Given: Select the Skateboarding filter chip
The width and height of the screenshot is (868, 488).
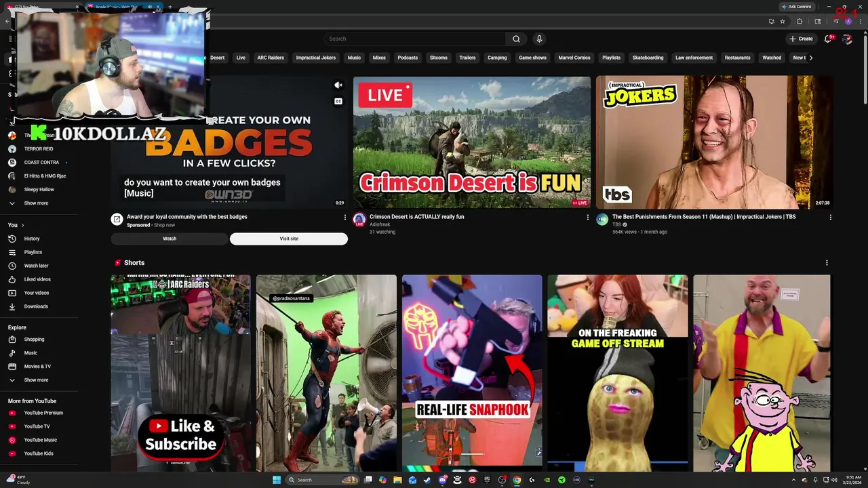Looking at the screenshot, I should click(x=648, y=58).
